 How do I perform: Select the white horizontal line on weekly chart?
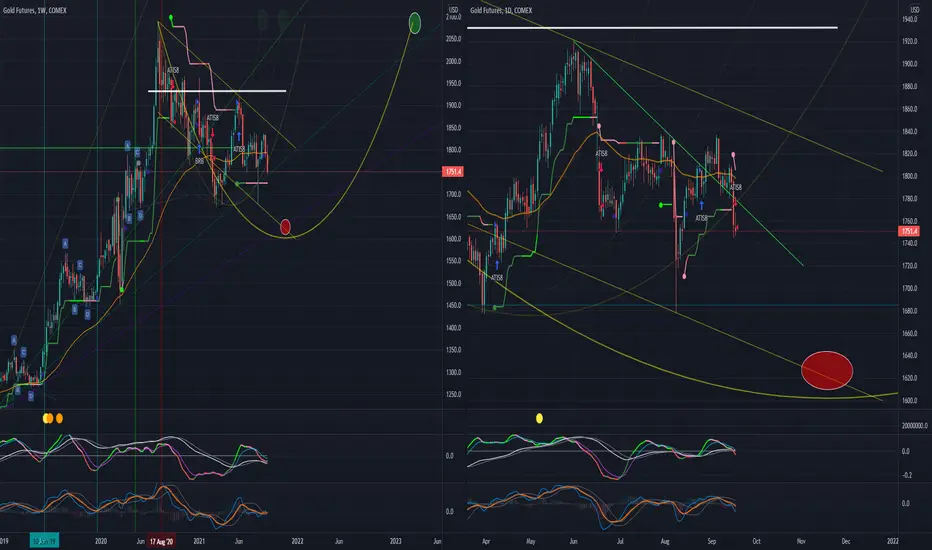(217, 91)
